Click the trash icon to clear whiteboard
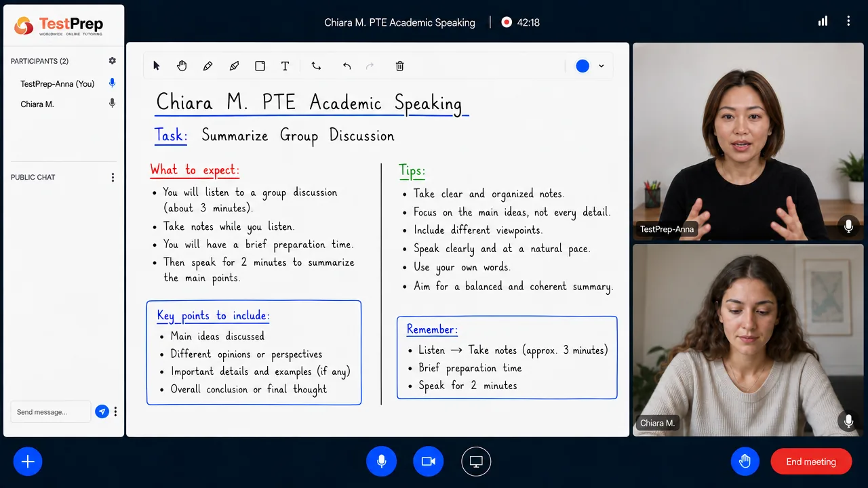868x488 pixels. point(399,66)
